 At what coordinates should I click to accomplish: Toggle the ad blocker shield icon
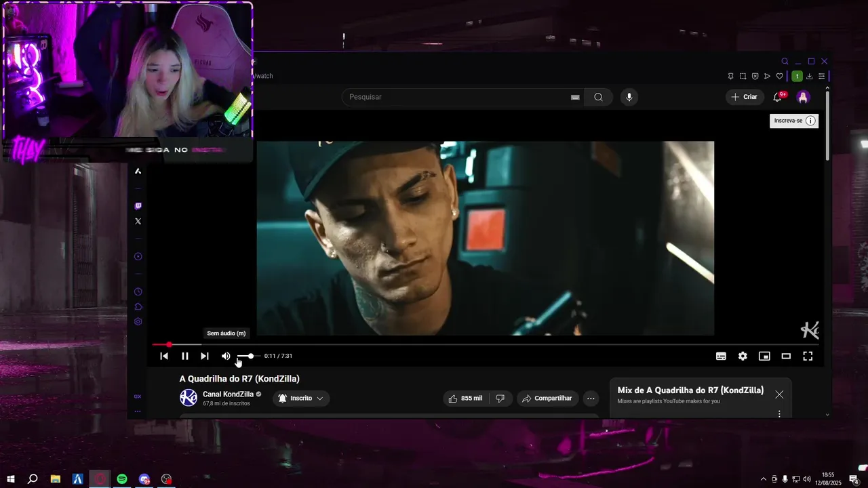(755, 76)
